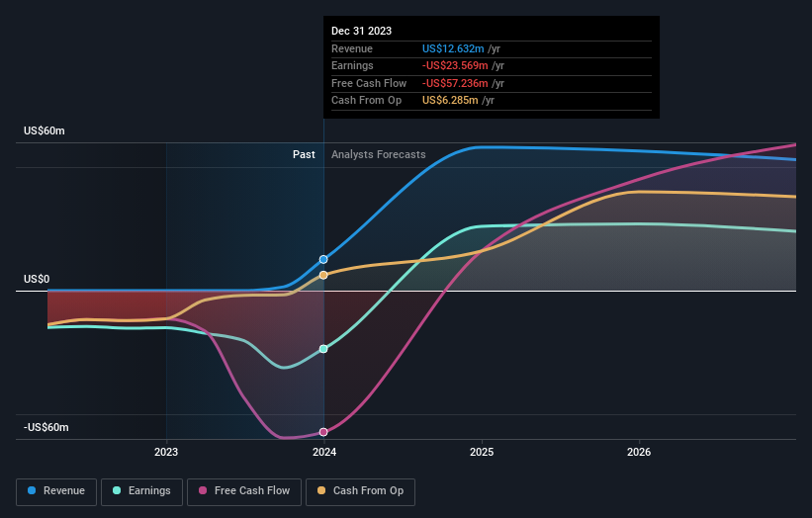Click the 2023 x-axis label
Screen dimensions: 812x518
[166, 452]
